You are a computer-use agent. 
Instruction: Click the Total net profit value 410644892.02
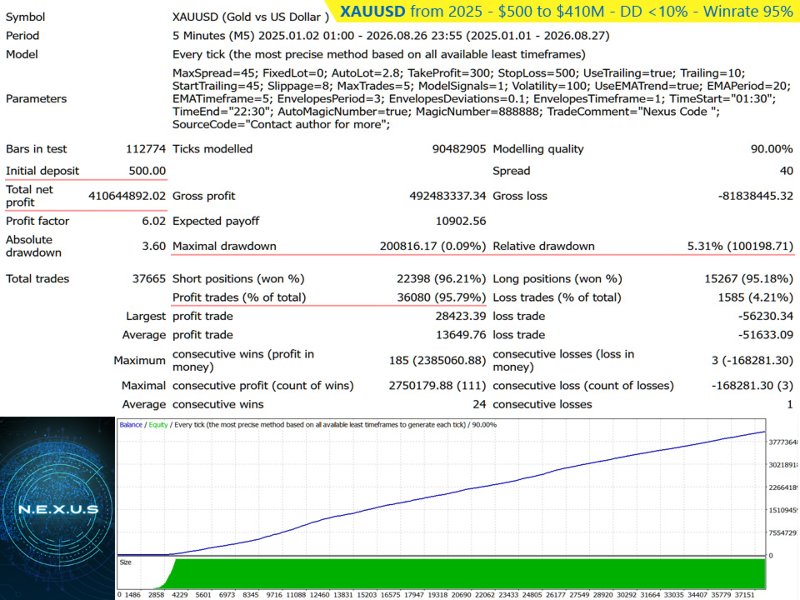[x=127, y=196]
